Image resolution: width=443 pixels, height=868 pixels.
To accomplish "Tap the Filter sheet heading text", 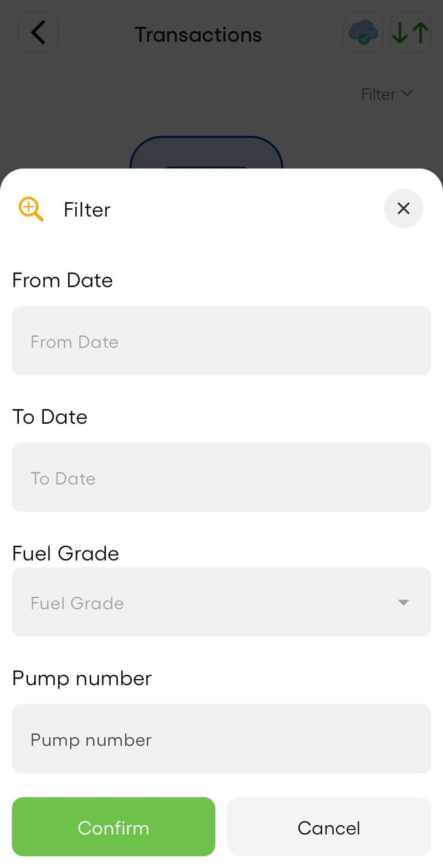I will (x=87, y=209).
